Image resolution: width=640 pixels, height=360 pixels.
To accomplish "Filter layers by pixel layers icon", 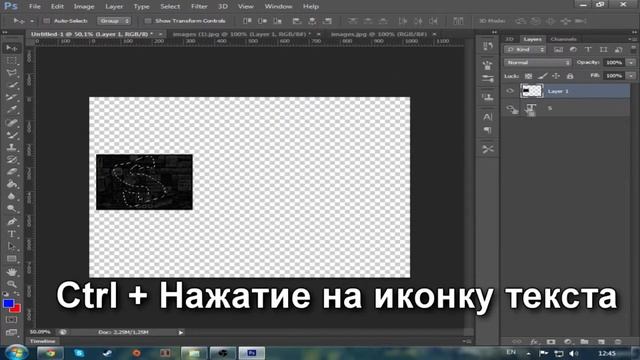I will (558, 50).
